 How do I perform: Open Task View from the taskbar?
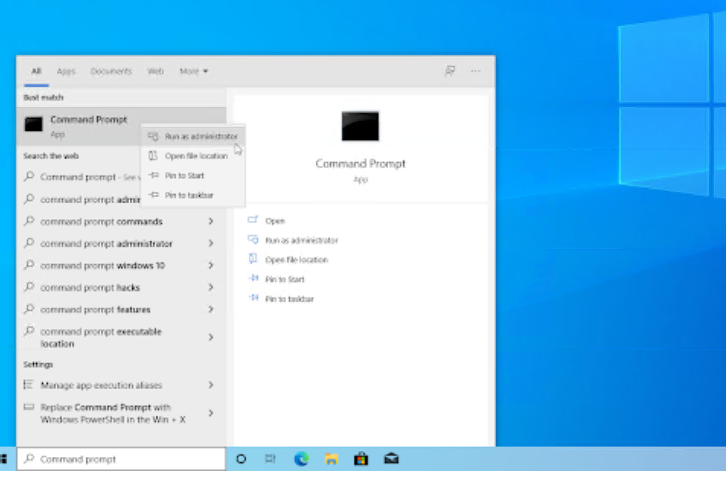pyautogui.click(x=270, y=459)
